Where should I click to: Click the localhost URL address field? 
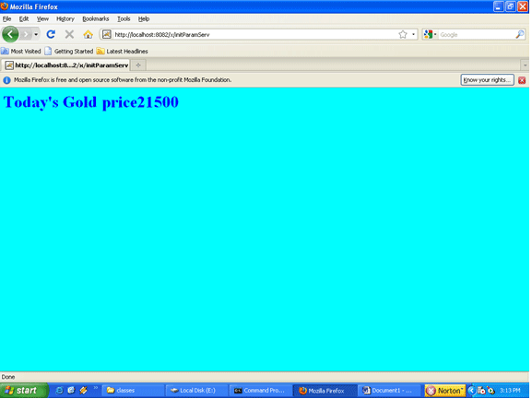point(254,34)
